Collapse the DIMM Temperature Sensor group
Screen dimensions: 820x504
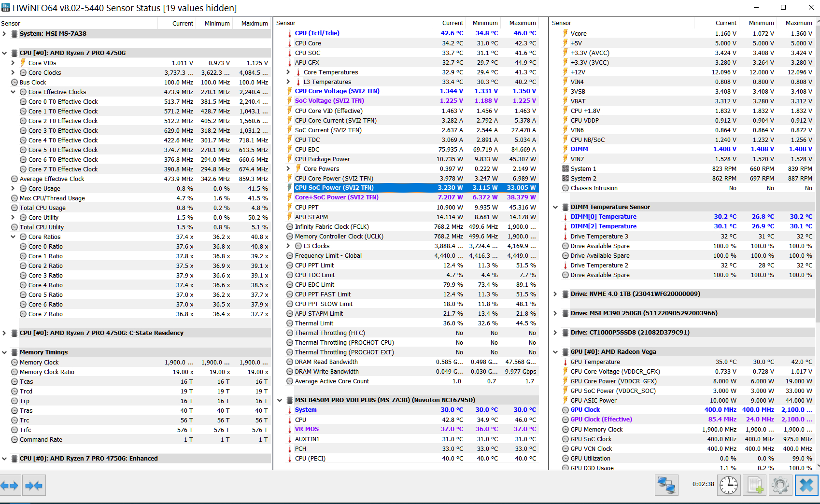point(555,207)
